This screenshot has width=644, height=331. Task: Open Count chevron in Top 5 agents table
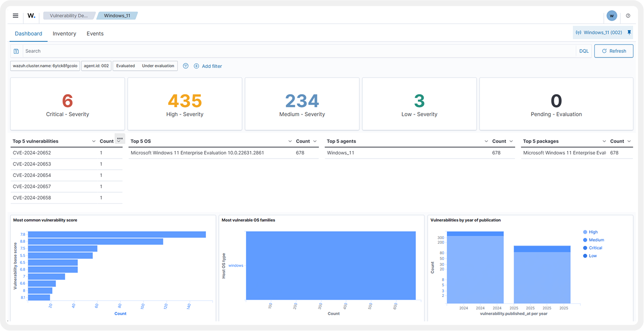(x=511, y=141)
